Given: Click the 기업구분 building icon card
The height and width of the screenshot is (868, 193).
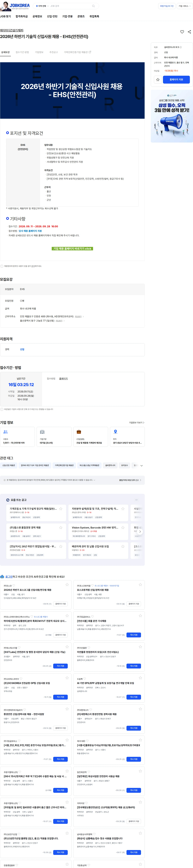Looking at the screenshot, I should [x=54, y=437].
